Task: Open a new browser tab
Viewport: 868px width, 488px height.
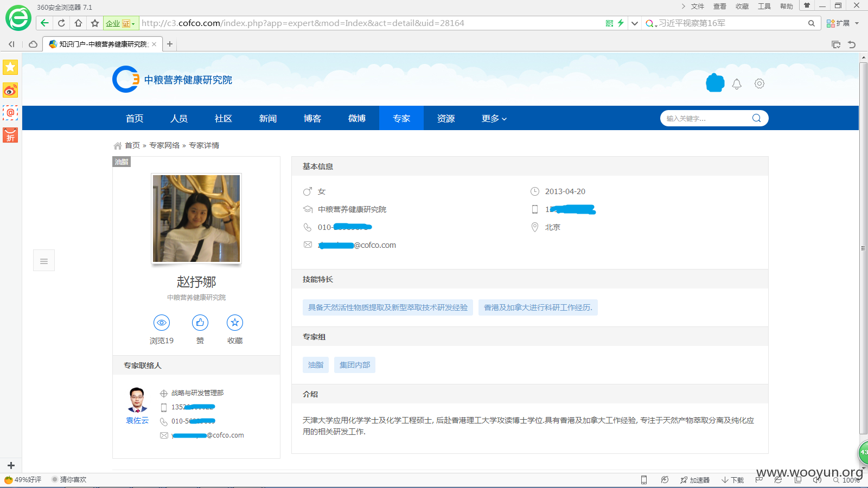Action: click(x=170, y=44)
